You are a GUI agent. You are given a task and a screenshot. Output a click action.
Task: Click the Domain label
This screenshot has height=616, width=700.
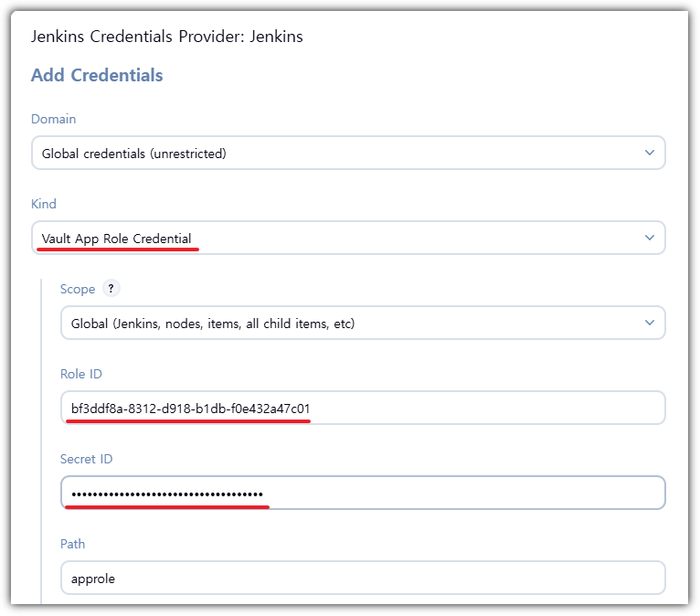[x=54, y=119]
